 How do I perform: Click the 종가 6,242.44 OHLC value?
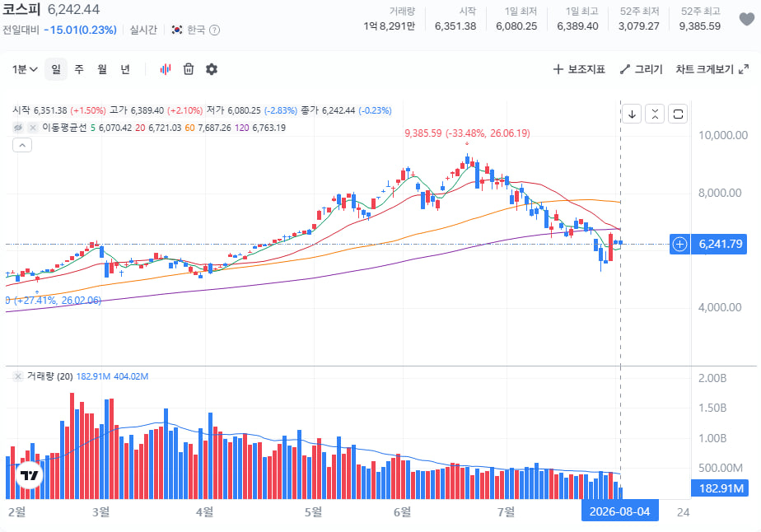pos(338,110)
